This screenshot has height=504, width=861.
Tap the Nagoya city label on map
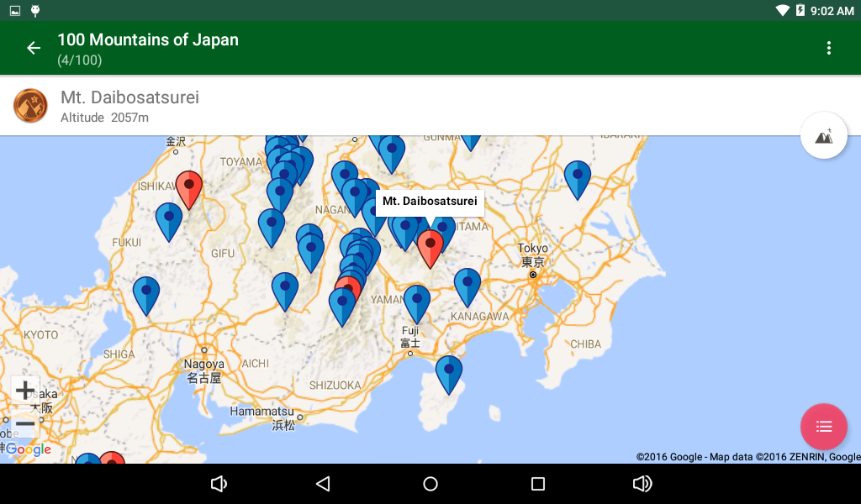point(203,370)
